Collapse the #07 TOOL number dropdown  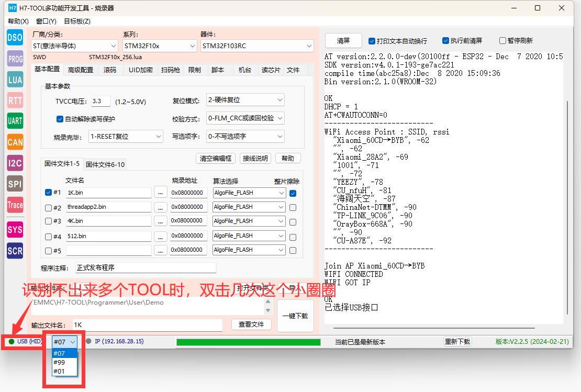point(64,342)
